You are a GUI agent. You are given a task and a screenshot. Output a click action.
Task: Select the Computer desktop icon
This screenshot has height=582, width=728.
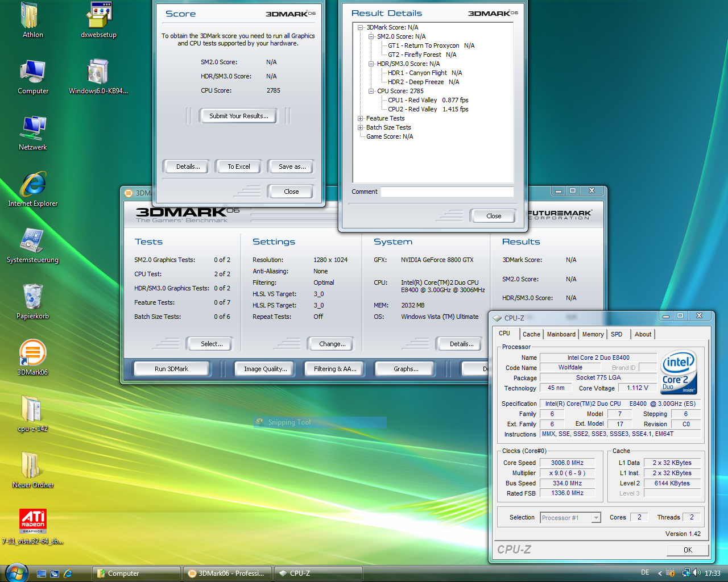[33, 77]
